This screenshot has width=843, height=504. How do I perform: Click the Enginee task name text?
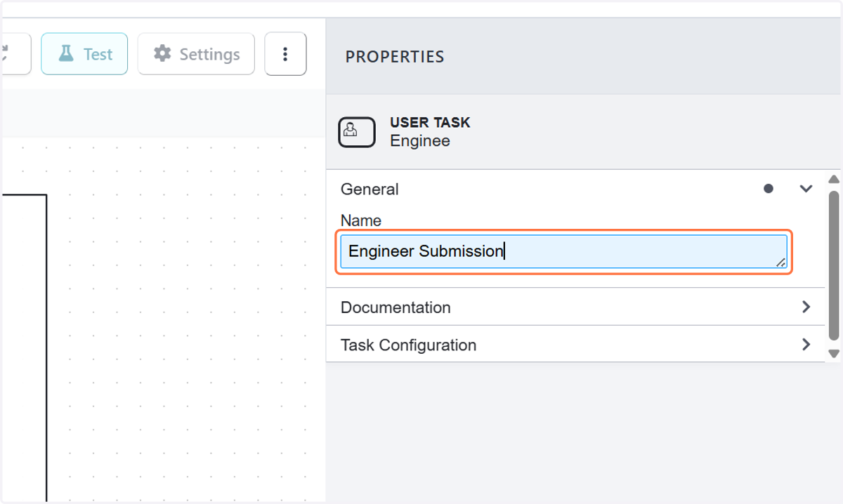(420, 141)
